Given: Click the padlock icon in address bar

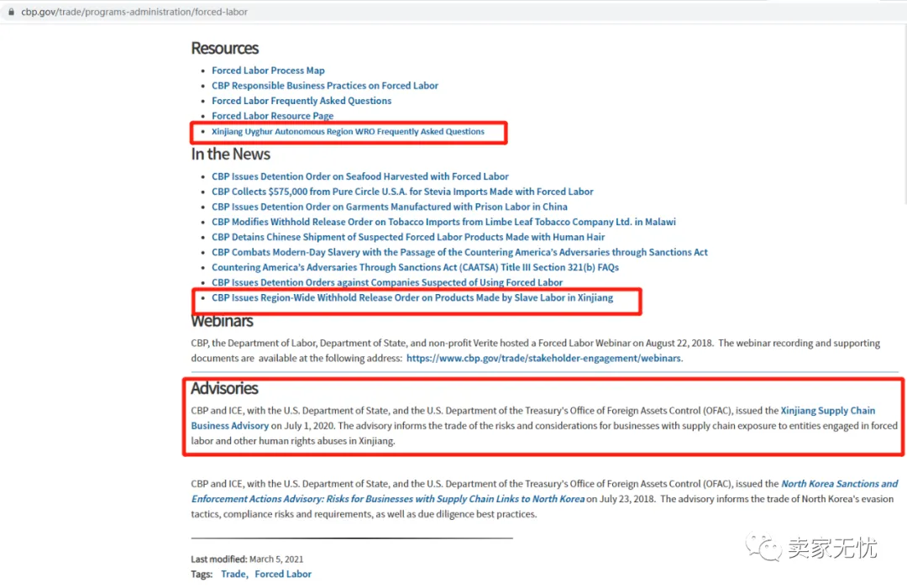Looking at the screenshot, I should (x=11, y=12).
